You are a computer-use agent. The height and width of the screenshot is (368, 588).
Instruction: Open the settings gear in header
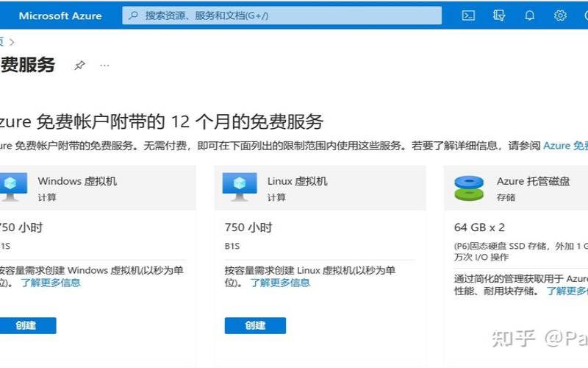[560, 15]
